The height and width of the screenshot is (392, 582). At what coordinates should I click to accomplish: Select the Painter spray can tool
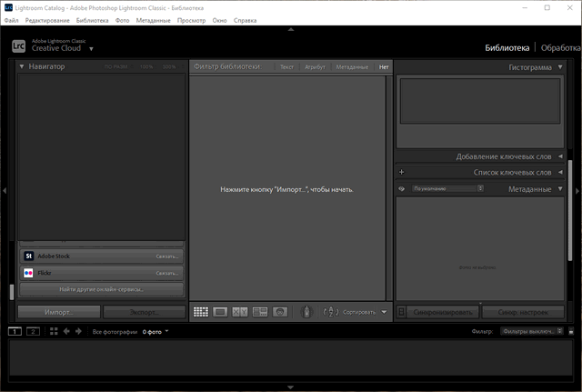[x=306, y=312]
